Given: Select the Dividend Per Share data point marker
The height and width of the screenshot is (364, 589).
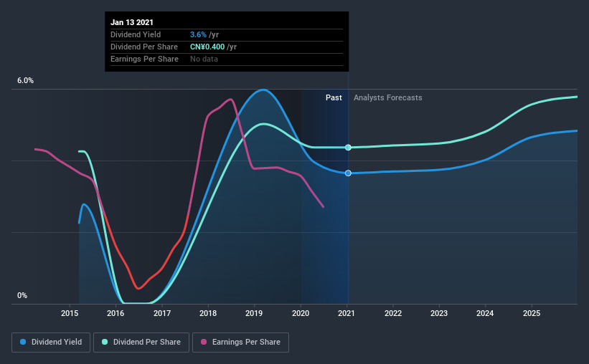Looking at the screenshot, I should point(348,148).
